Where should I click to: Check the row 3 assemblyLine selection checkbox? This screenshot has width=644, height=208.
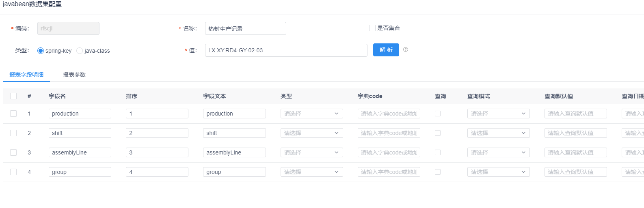13,152
